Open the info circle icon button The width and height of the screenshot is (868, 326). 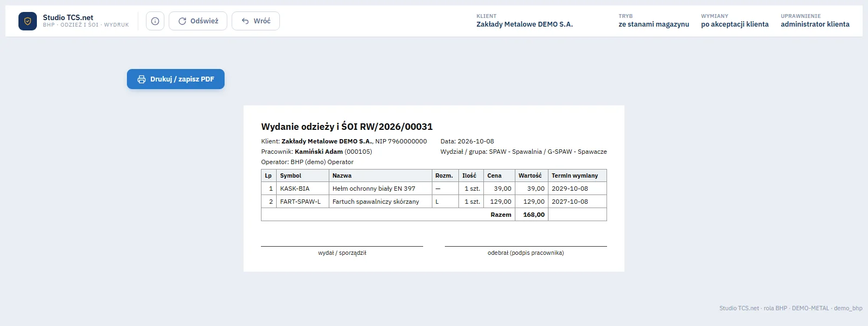click(x=155, y=21)
